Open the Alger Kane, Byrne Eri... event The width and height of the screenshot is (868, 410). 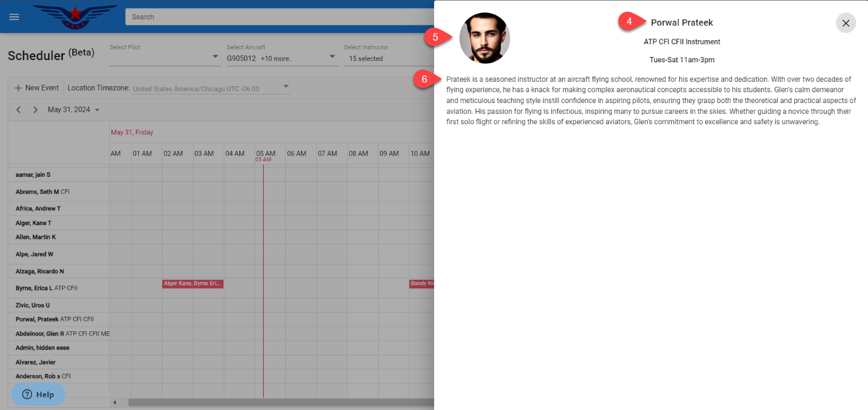pos(193,284)
